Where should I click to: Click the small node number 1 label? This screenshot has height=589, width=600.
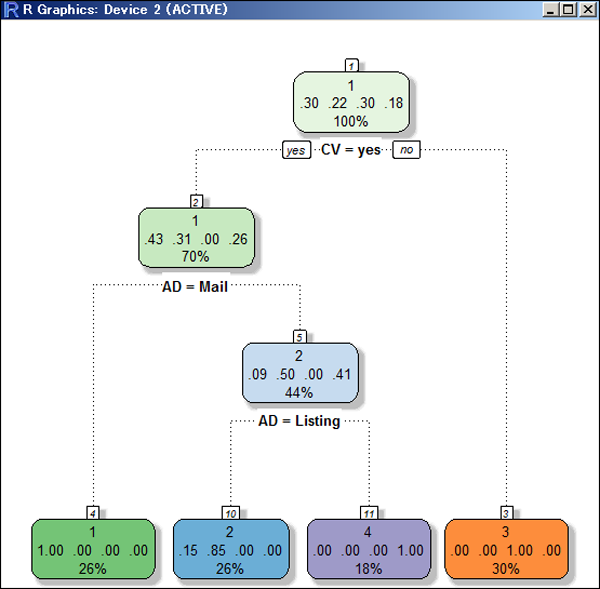tap(351, 65)
